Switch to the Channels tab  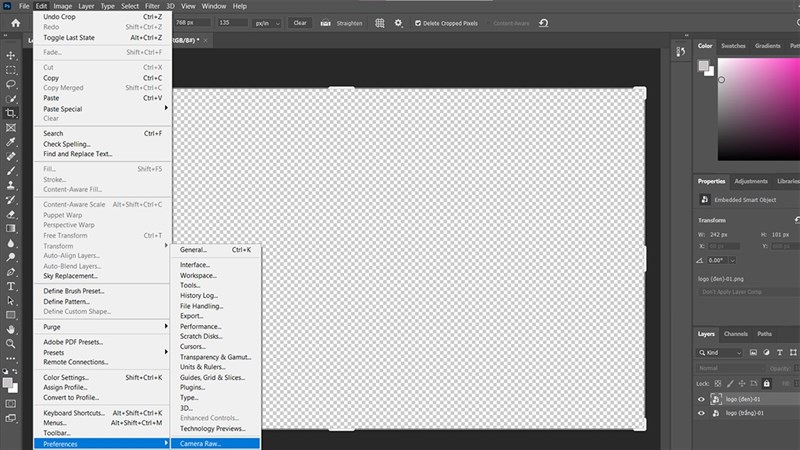pos(735,334)
